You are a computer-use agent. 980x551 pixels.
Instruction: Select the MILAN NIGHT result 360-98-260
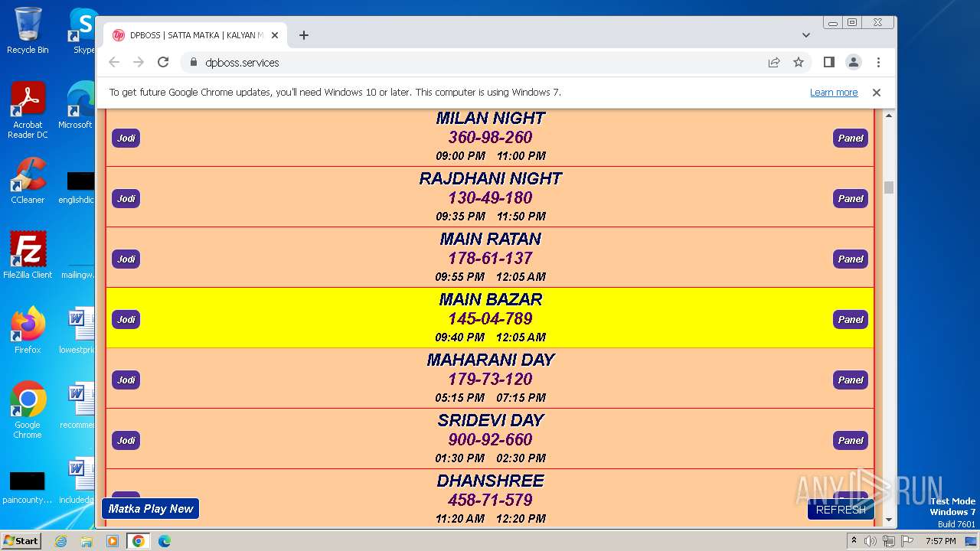pyautogui.click(x=490, y=137)
